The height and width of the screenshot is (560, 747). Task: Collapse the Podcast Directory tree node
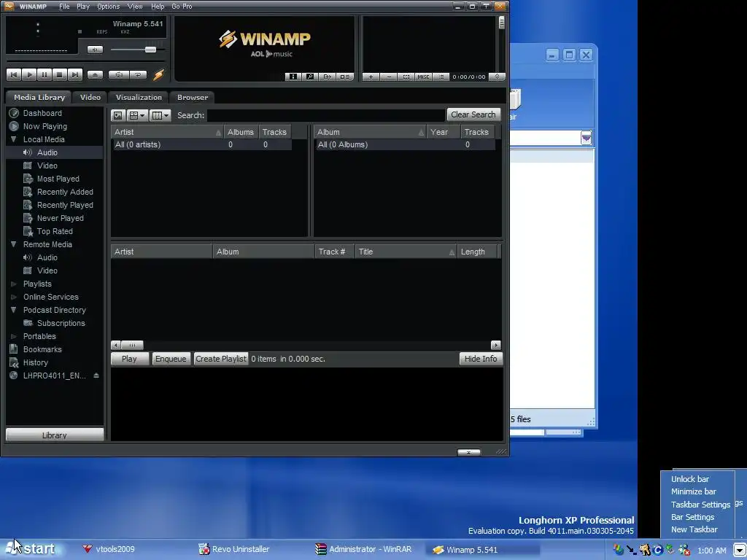coord(13,310)
